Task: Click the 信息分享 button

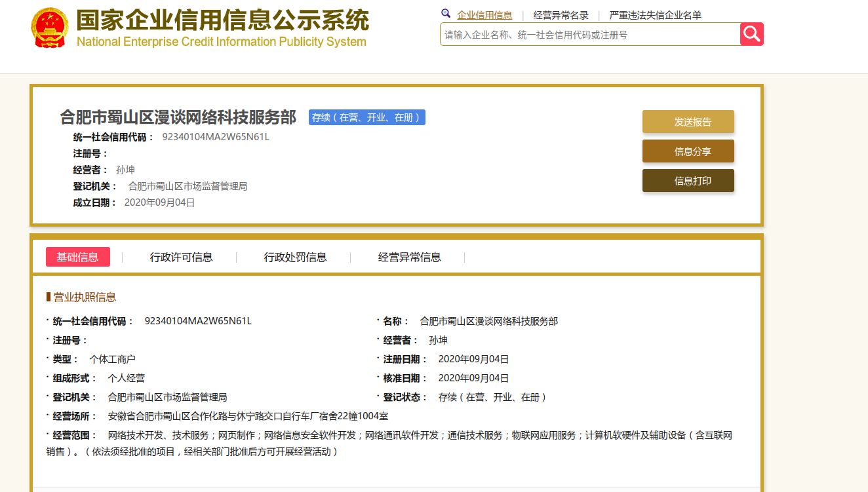Action: point(688,151)
